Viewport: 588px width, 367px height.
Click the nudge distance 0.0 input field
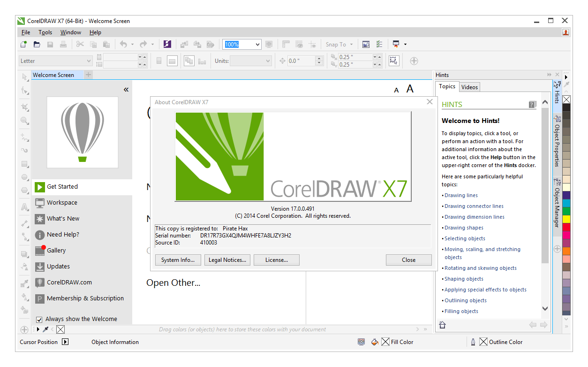(301, 61)
